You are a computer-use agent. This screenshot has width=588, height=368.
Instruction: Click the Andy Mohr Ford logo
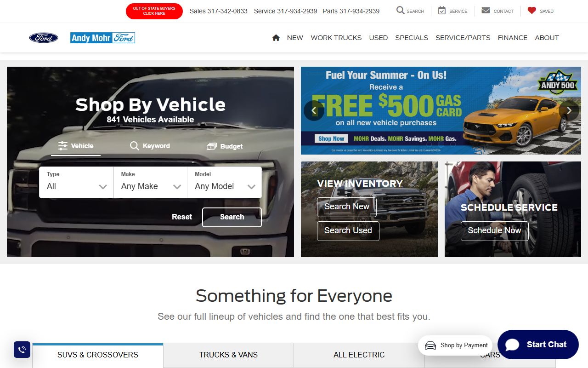(102, 38)
